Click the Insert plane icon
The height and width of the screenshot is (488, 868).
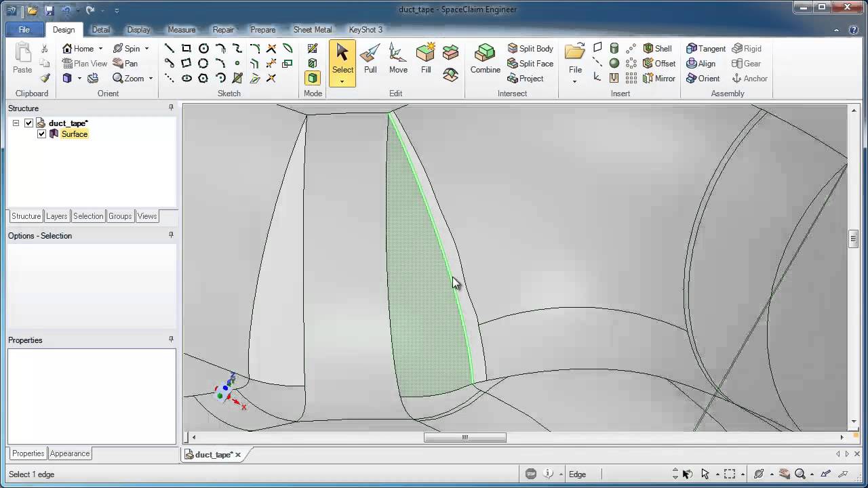(x=597, y=48)
